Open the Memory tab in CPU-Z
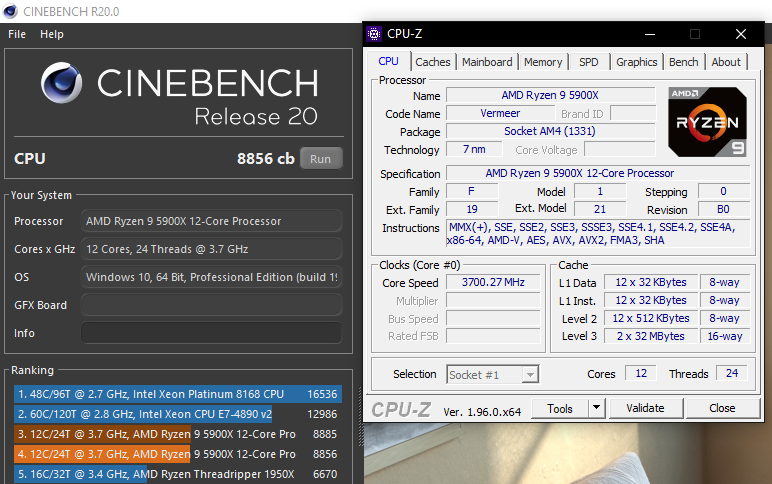 click(543, 62)
